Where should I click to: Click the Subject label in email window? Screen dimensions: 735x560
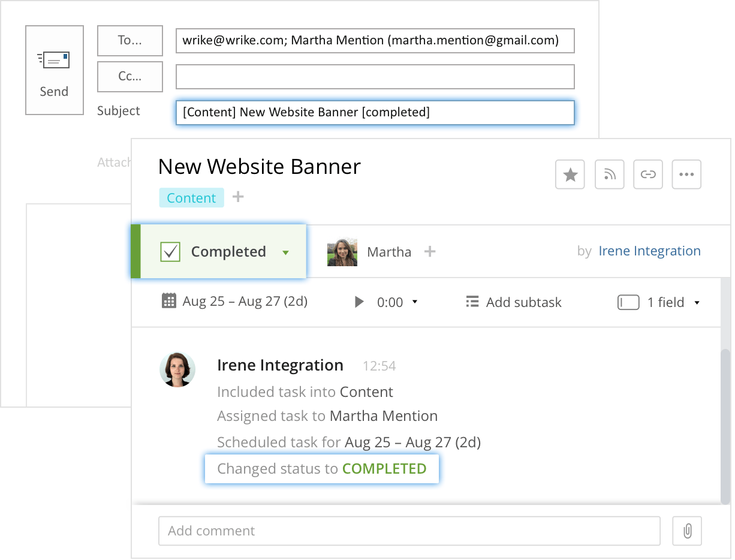(119, 111)
